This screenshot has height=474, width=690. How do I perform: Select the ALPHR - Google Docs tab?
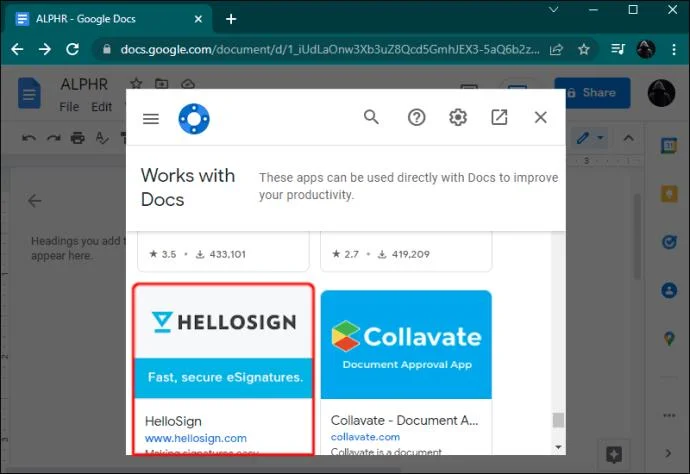coord(108,19)
